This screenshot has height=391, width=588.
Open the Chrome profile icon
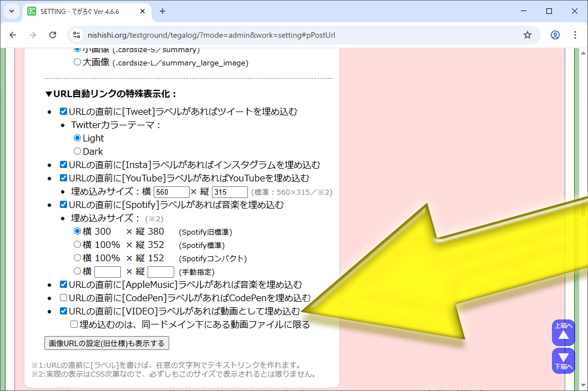(x=555, y=35)
